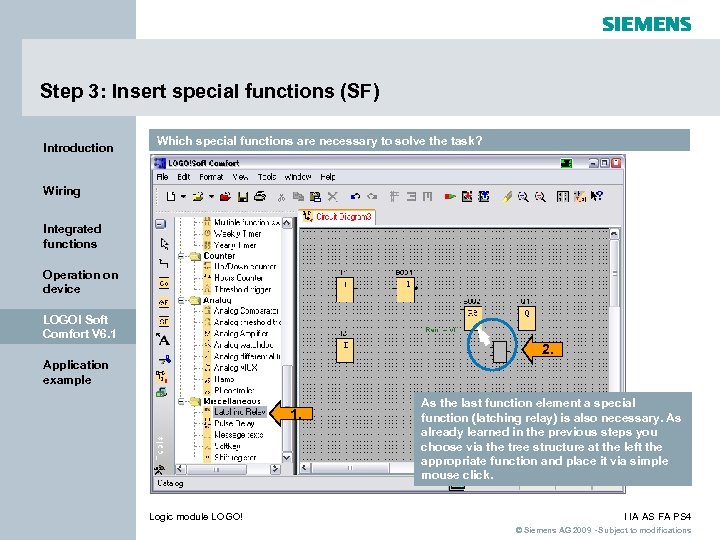Viewport: 720px width, 540px height.
Task: Click the catalog tree scroll down arrow
Action: [287, 457]
